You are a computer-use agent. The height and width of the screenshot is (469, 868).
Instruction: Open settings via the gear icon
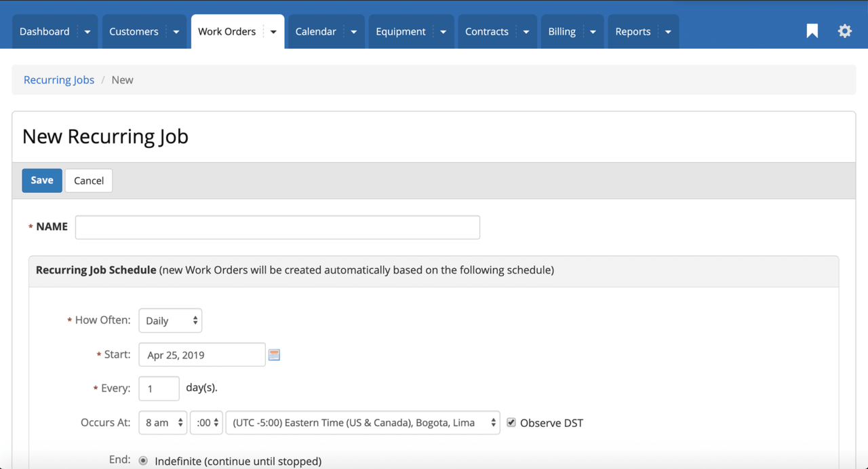tap(844, 31)
